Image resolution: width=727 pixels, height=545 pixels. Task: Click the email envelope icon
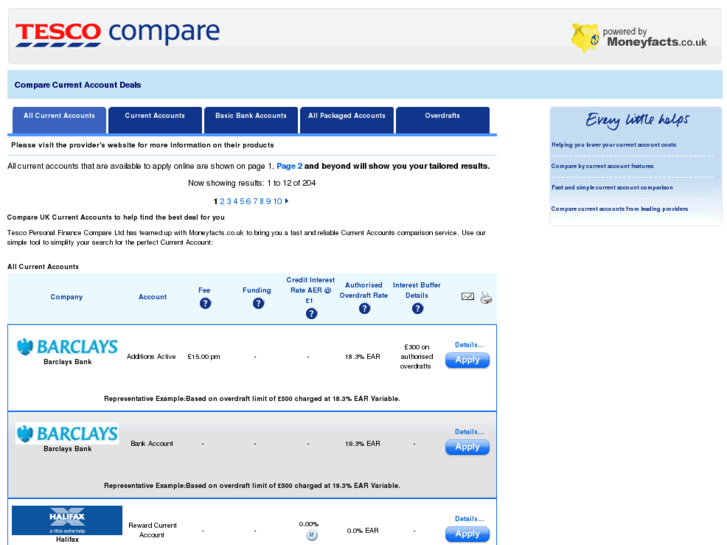[467, 296]
